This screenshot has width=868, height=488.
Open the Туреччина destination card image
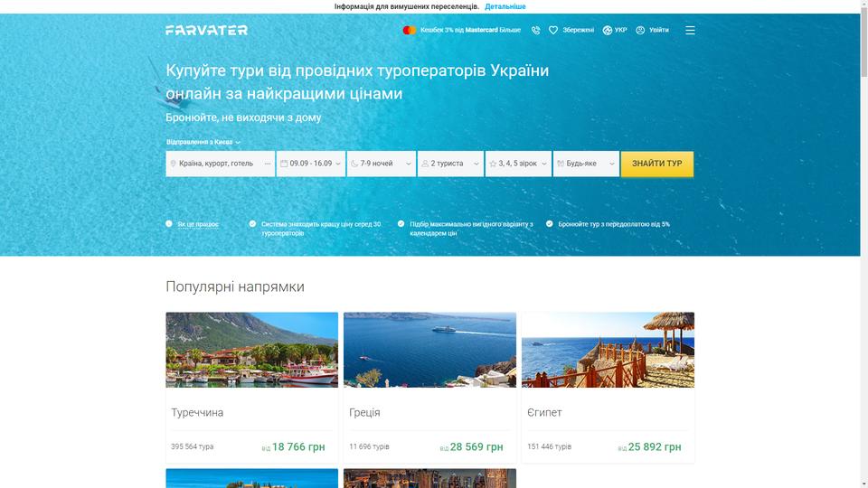(252, 350)
